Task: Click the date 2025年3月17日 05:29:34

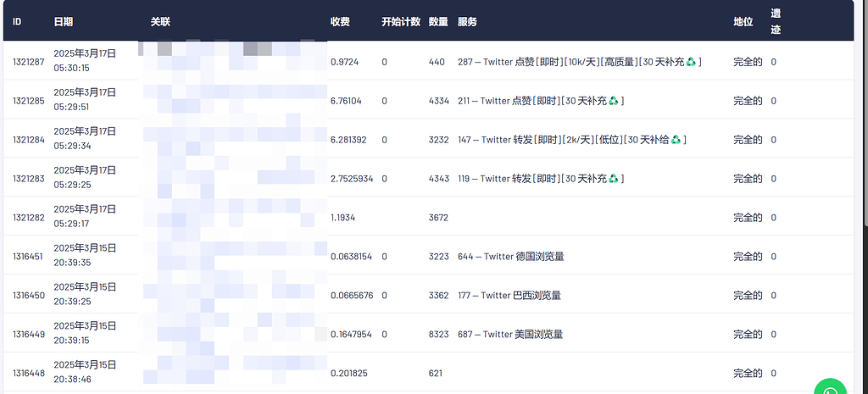Action: [85, 139]
